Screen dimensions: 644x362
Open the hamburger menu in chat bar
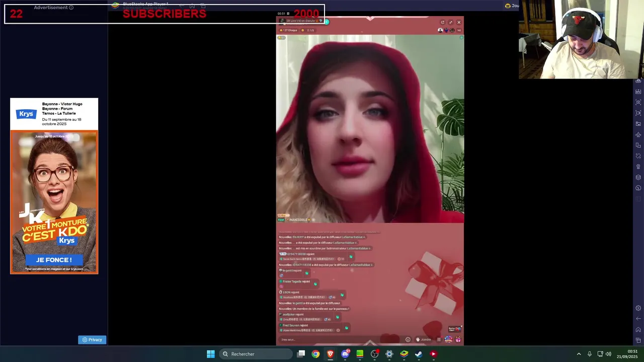click(x=439, y=339)
